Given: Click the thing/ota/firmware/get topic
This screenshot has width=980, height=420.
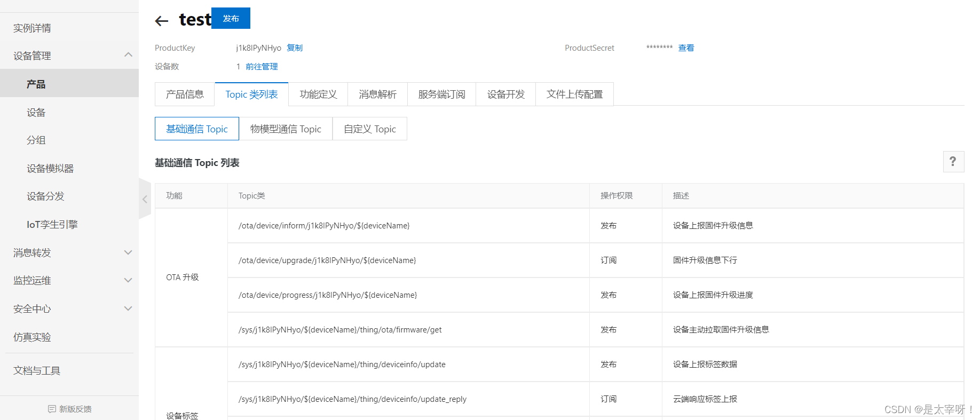Looking at the screenshot, I should click(x=340, y=330).
